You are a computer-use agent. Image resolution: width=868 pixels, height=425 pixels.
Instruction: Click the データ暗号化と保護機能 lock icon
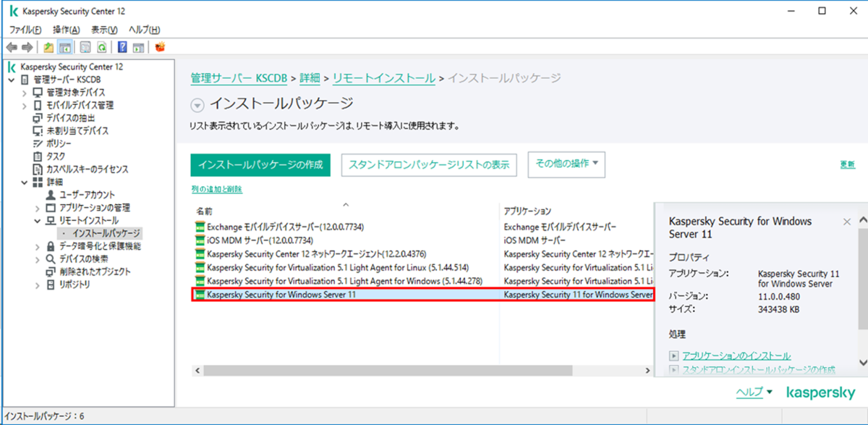coord(51,246)
